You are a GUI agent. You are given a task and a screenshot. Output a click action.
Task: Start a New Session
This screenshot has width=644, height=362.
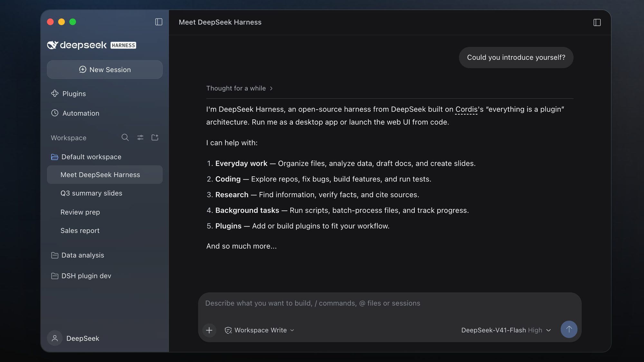(105, 70)
